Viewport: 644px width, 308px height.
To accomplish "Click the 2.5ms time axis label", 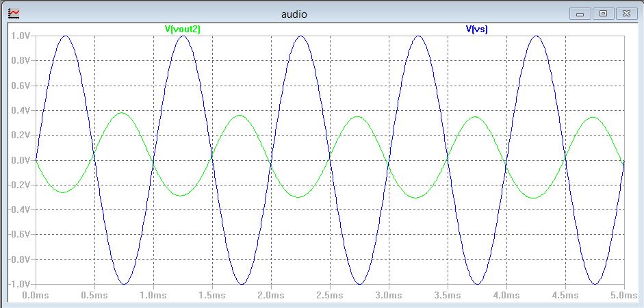I will 330,295.
